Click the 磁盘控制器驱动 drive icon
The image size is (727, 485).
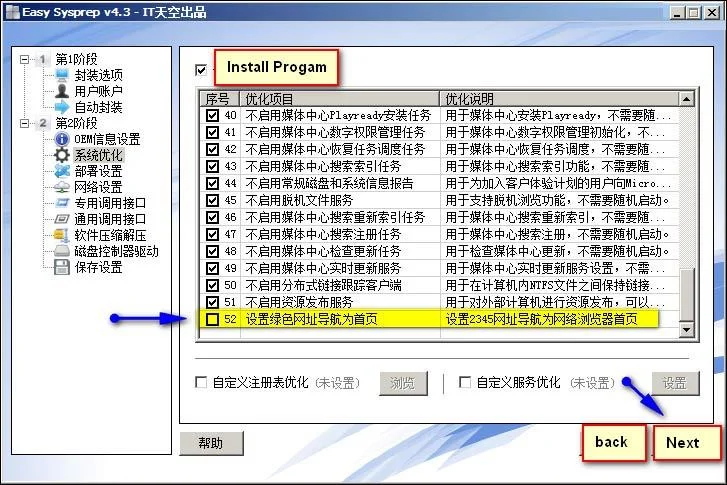coord(62,251)
